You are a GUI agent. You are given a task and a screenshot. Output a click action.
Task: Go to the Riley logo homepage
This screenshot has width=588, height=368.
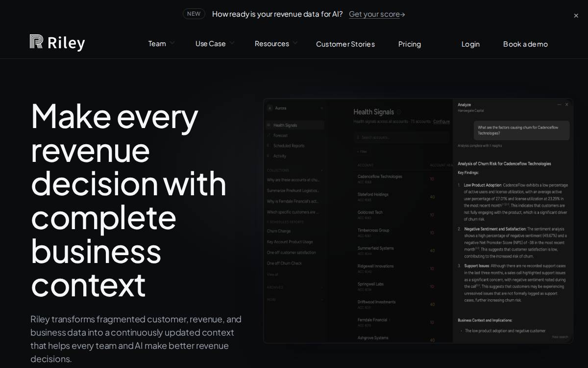pyautogui.click(x=57, y=43)
